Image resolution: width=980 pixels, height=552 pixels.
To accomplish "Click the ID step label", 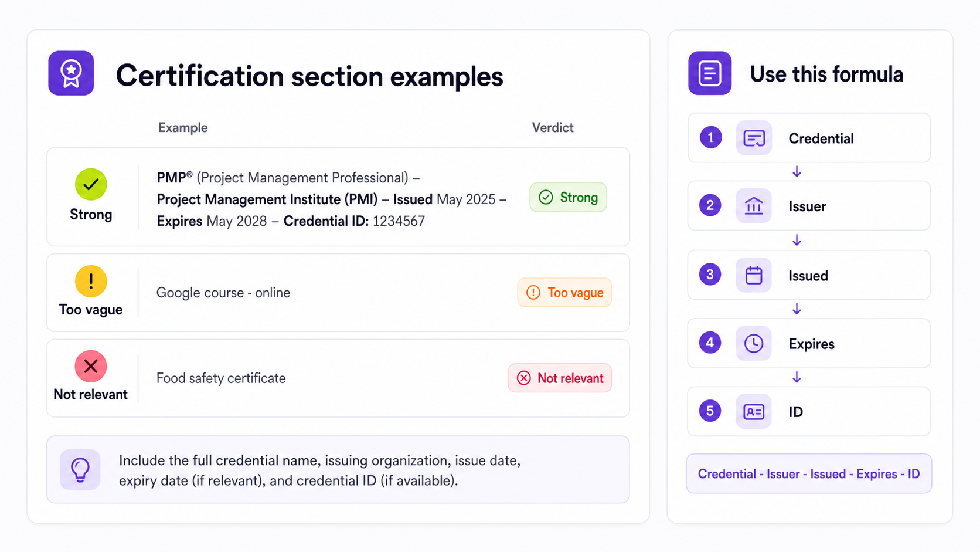I will 795,412.
